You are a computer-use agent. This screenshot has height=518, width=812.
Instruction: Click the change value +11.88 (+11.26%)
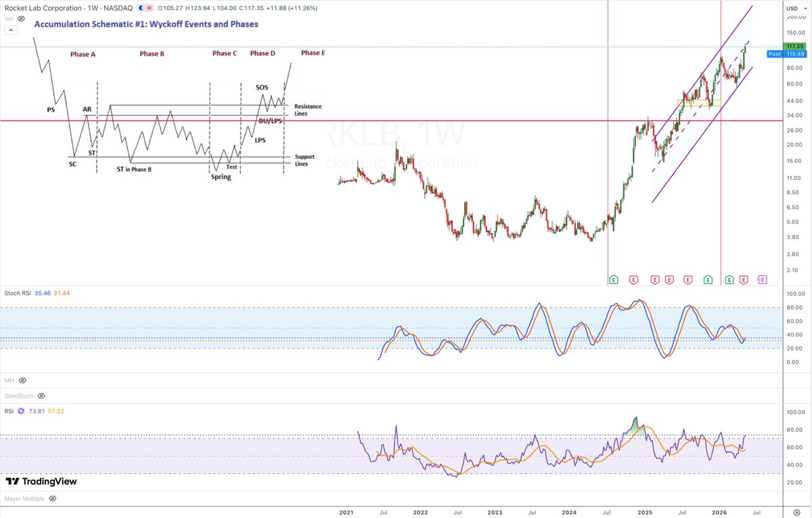[293, 8]
